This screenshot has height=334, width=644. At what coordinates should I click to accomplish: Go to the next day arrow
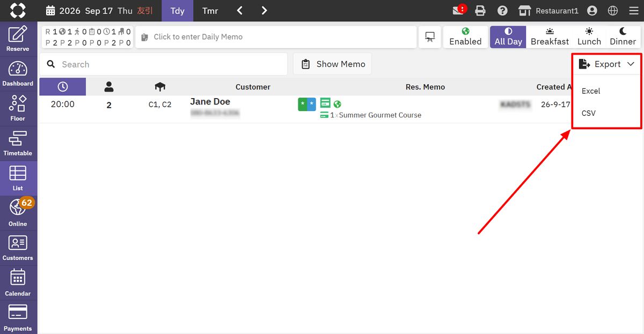(264, 11)
